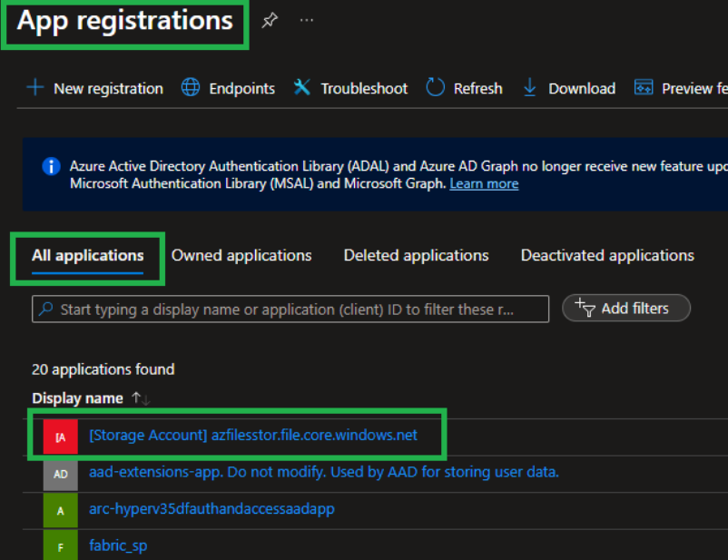Open the ellipsis more options menu

tap(307, 20)
